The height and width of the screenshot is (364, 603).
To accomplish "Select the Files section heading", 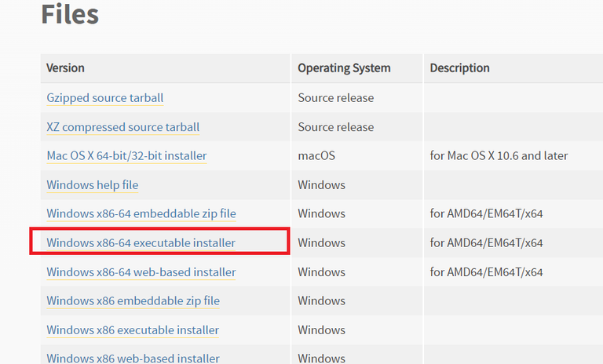I will [x=70, y=15].
